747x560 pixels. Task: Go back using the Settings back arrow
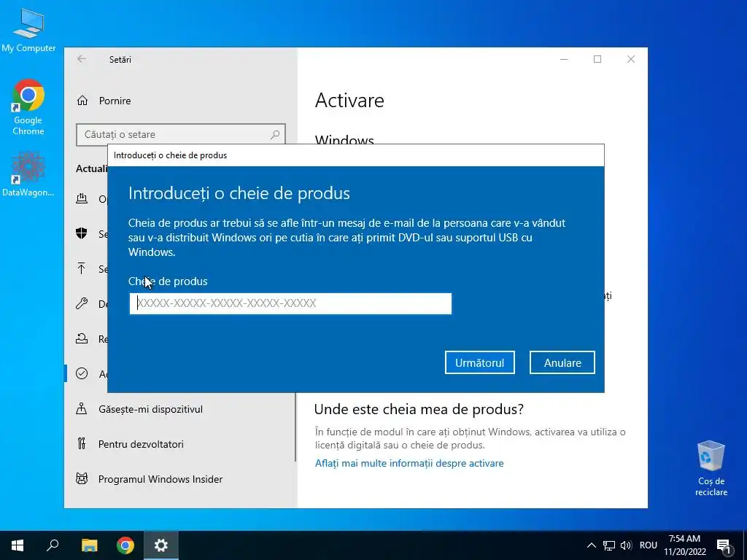pos(82,59)
